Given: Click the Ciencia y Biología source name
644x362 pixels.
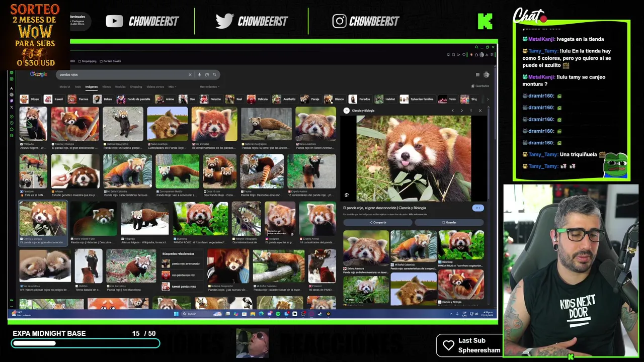Looking at the screenshot, I should [x=363, y=111].
